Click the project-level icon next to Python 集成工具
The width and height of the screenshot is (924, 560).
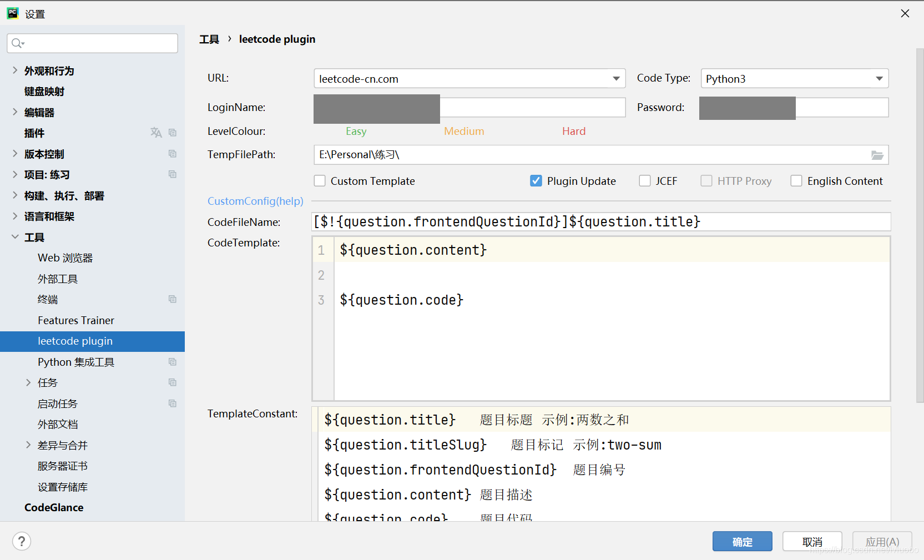(x=173, y=362)
